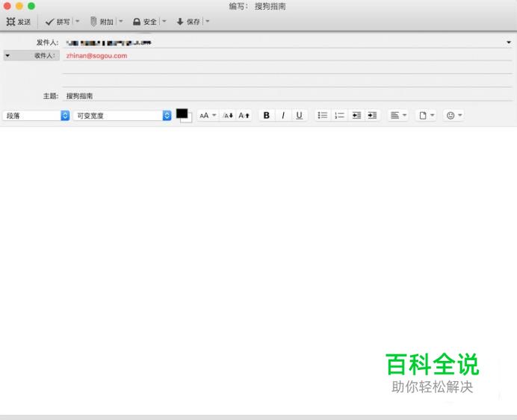Toggle italic formatting
This screenshot has height=420, width=517.
tap(283, 116)
